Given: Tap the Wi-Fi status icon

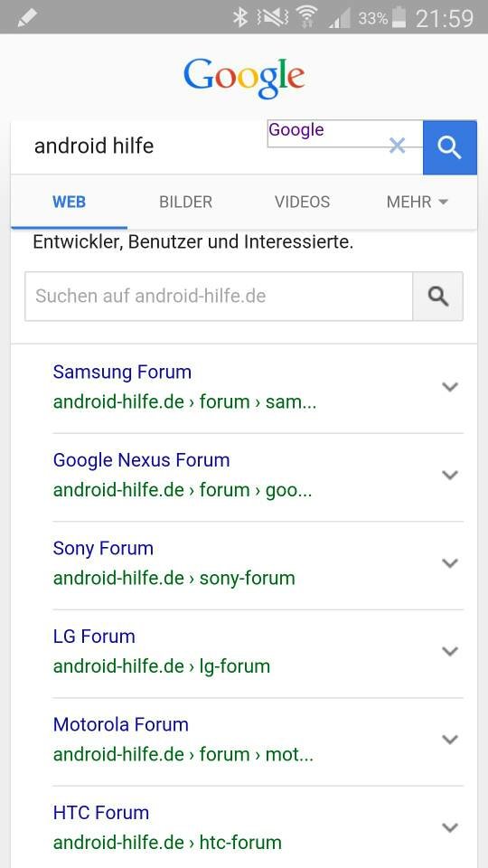Looking at the screenshot, I should pos(306,18).
